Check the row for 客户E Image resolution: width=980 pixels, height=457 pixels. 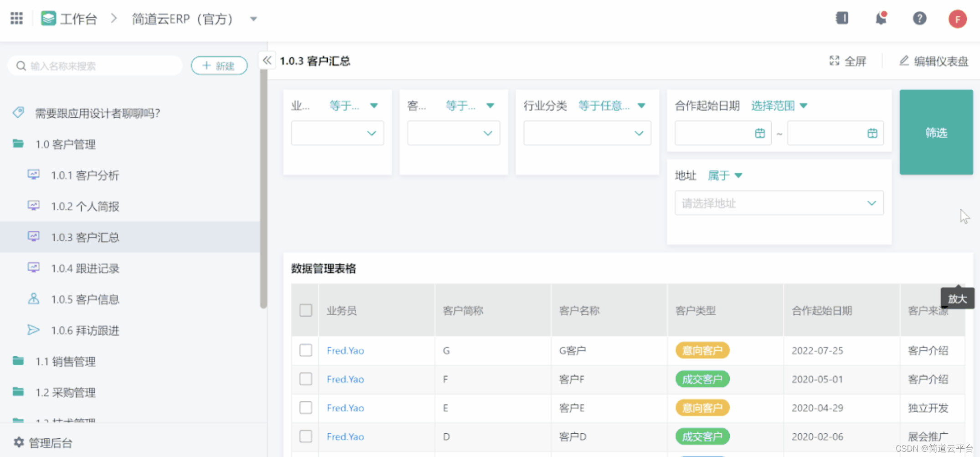tap(306, 408)
